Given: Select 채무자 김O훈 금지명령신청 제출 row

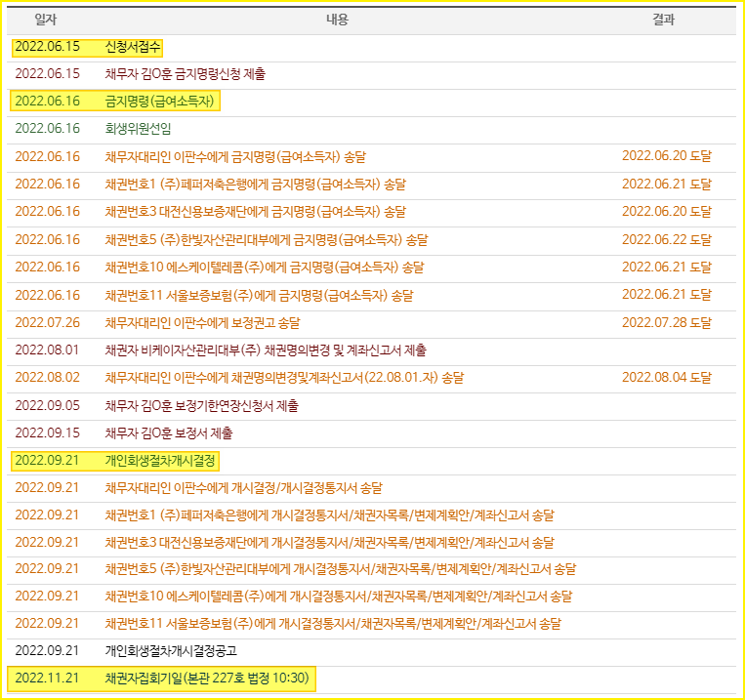Looking at the screenshot, I should tap(372, 74).
